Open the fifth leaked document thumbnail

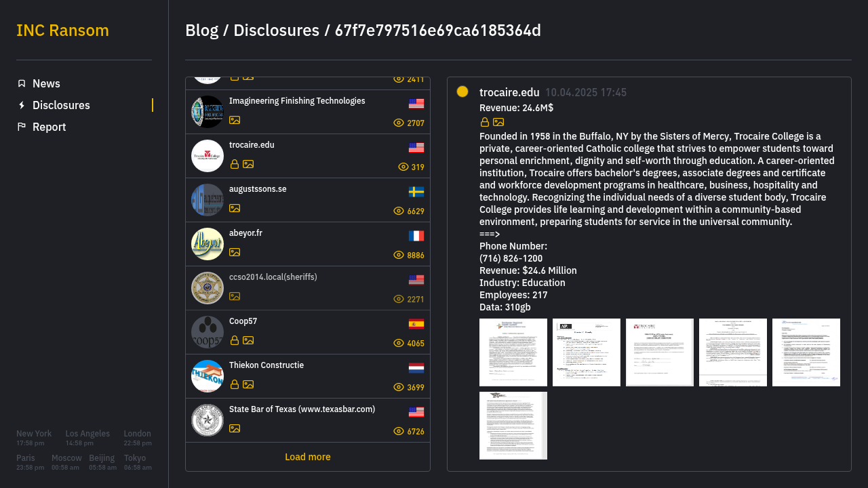point(806,352)
